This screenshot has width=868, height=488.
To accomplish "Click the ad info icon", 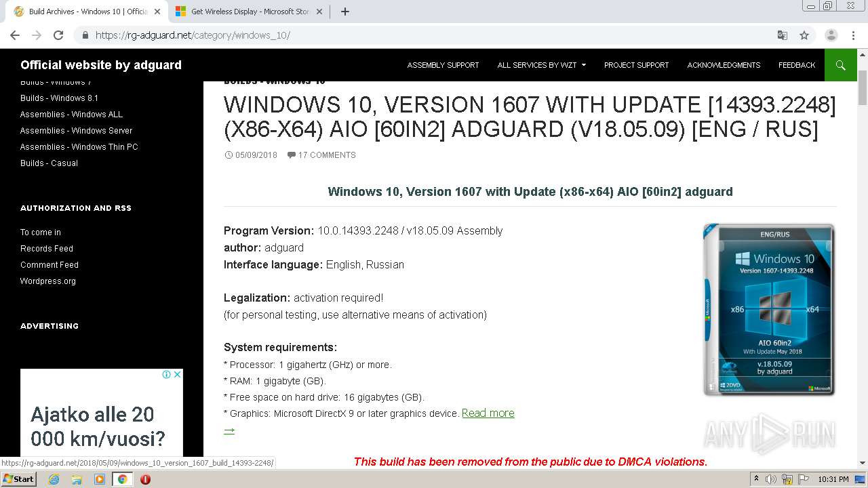I will tap(166, 374).
